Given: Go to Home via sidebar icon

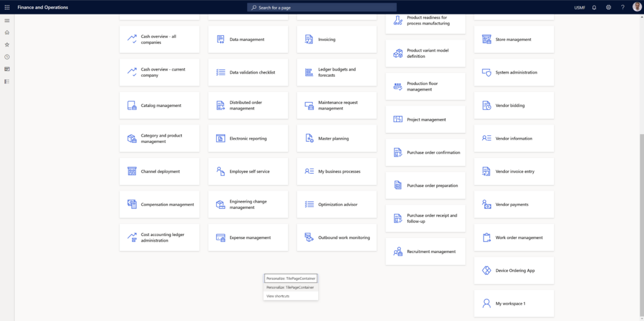Looking at the screenshot, I should [7, 33].
